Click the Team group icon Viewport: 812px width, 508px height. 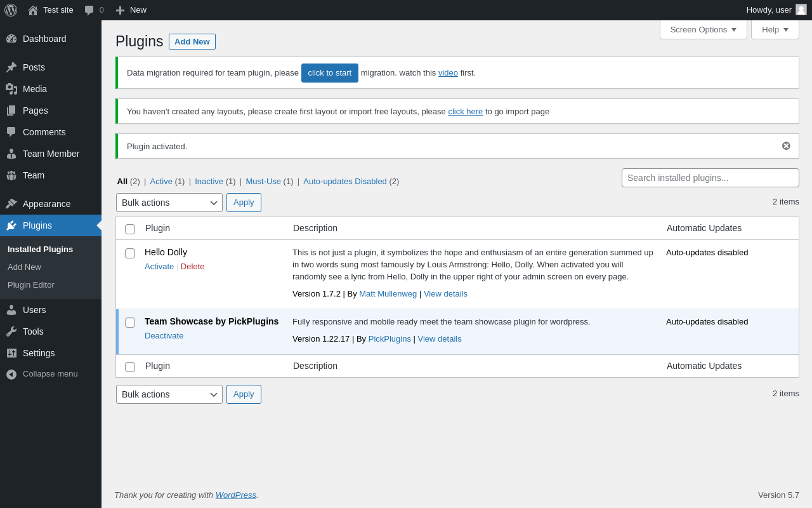pos(11,175)
